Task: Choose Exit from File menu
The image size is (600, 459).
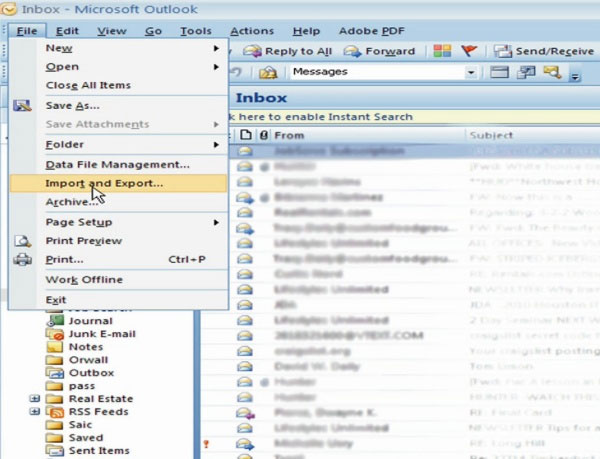Action: coord(119,300)
